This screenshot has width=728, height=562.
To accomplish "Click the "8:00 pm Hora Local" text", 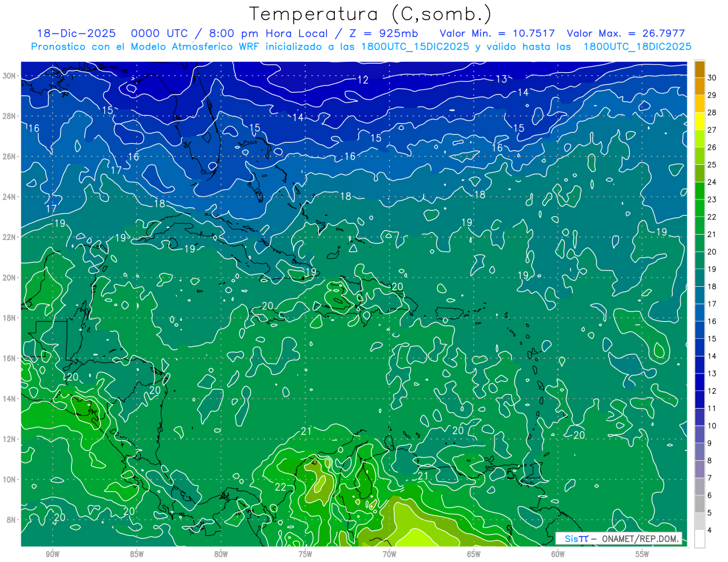I will [x=268, y=33].
